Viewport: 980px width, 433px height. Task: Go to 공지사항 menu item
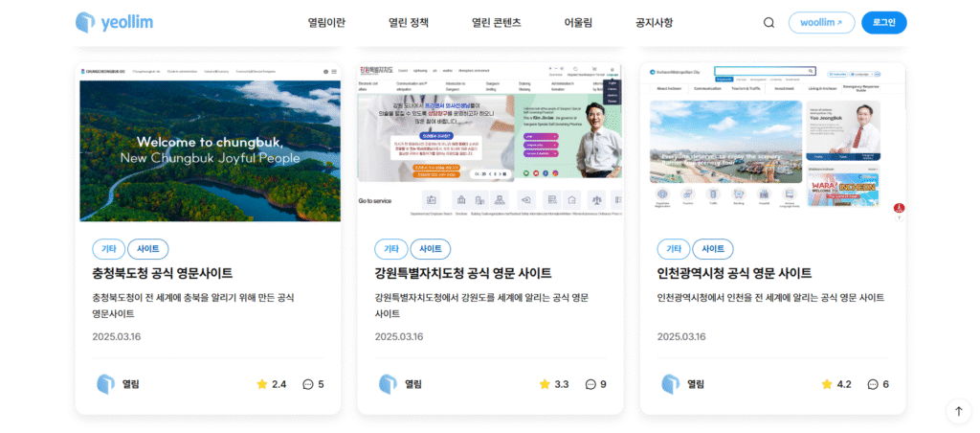tap(654, 23)
